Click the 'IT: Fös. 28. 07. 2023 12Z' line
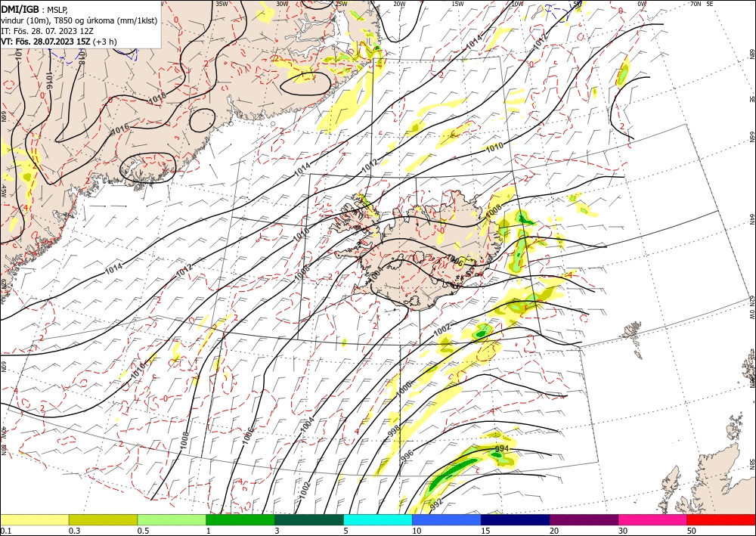756x536 pixels. [x=47, y=31]
